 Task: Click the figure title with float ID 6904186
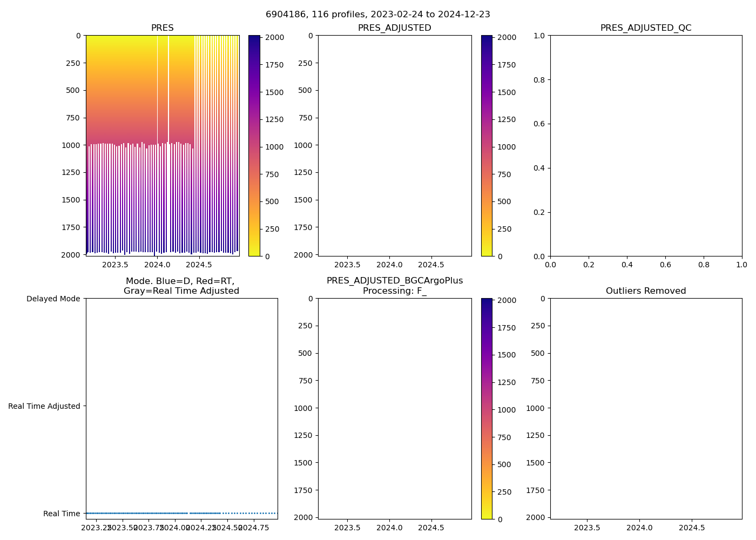377,15
